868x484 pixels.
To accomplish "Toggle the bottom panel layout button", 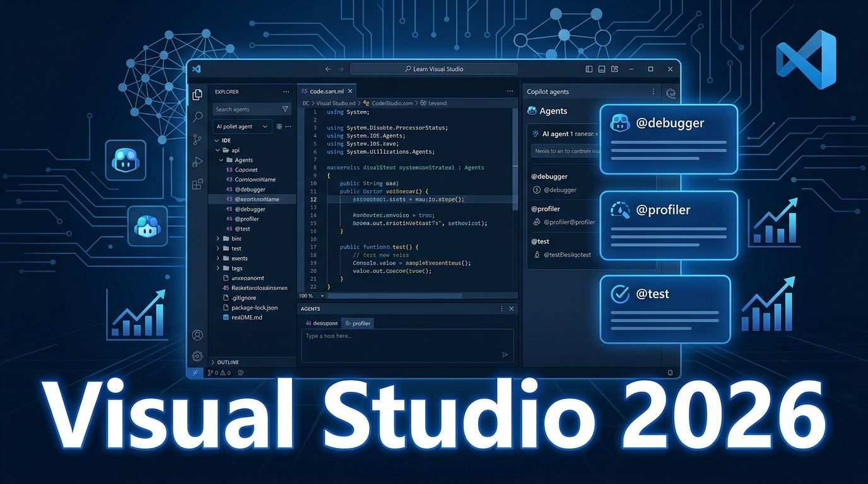I will [x=602, y=69].
